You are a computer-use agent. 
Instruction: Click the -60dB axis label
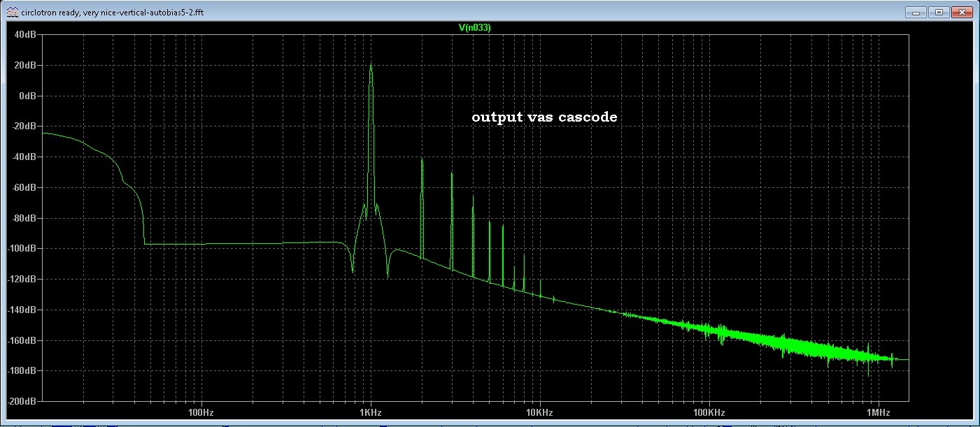pos(24,188)
